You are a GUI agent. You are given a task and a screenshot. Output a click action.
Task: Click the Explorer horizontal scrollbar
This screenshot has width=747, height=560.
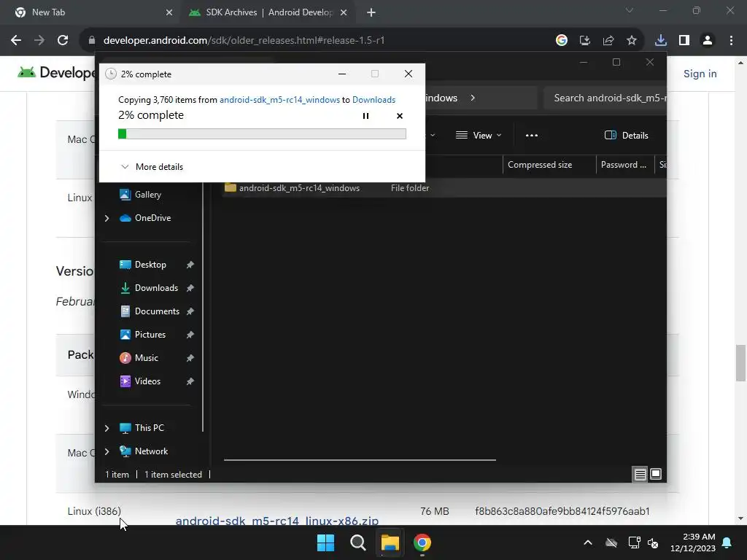pyautogui.click(x=360, y=460)
